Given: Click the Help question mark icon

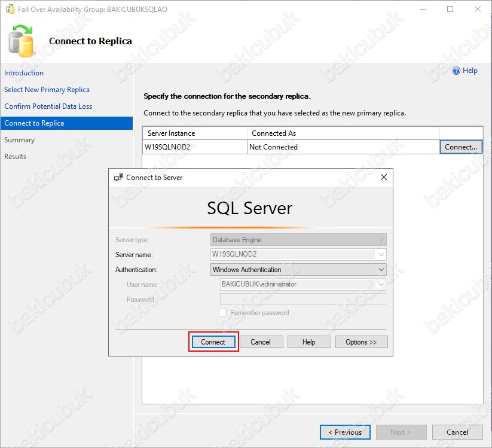Looking at the screenshot, I should [x=456, y=71].
